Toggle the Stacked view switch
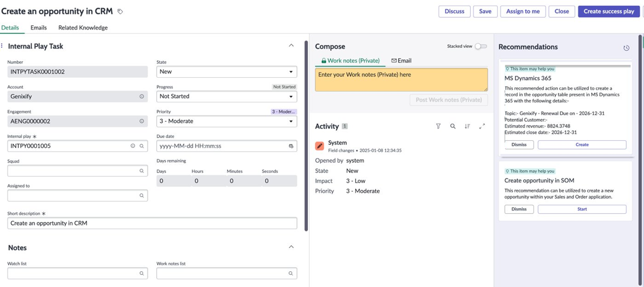Screen dimensions: 644x287 coord(481,46)
